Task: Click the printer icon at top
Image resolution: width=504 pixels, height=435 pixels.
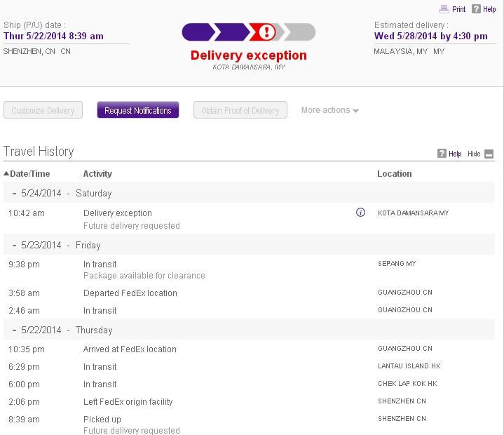Action: [444, 9]
